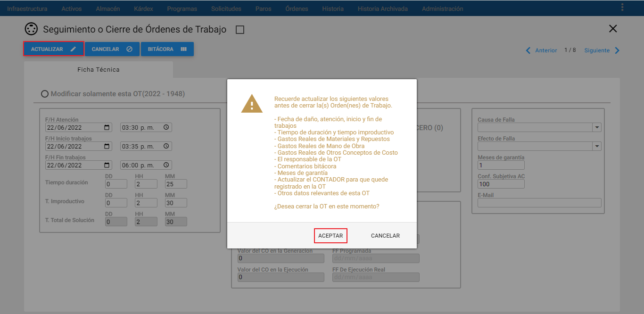The width and height of the screenshot is (644, 314).
Task: Click the Siguiente navigation link
Action: (x=597, y=50)
